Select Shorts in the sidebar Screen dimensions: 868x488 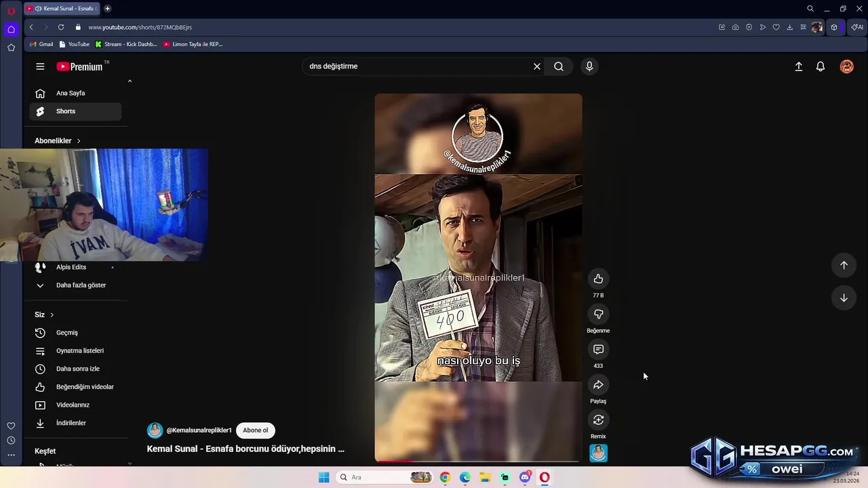tap(75, 111)
